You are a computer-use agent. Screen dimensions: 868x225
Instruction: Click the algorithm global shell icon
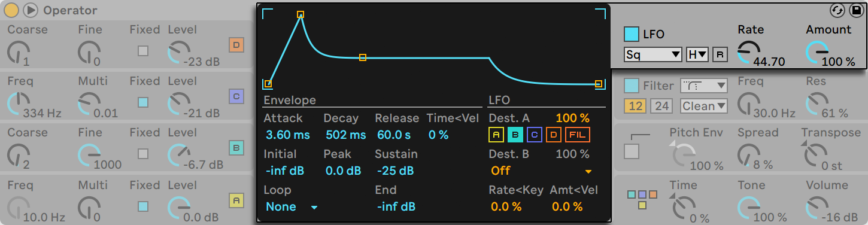click(x=642, y=200)
